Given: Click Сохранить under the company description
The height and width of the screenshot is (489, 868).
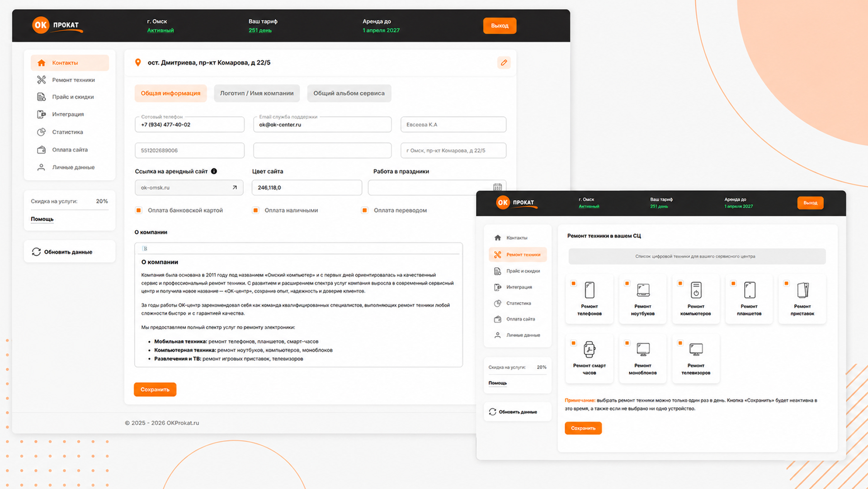Looking at the screenshot, I should coord(155,389).
